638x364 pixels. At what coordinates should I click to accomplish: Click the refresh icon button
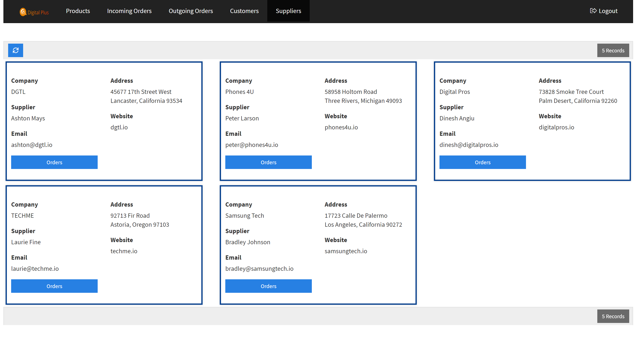[15, 50]
